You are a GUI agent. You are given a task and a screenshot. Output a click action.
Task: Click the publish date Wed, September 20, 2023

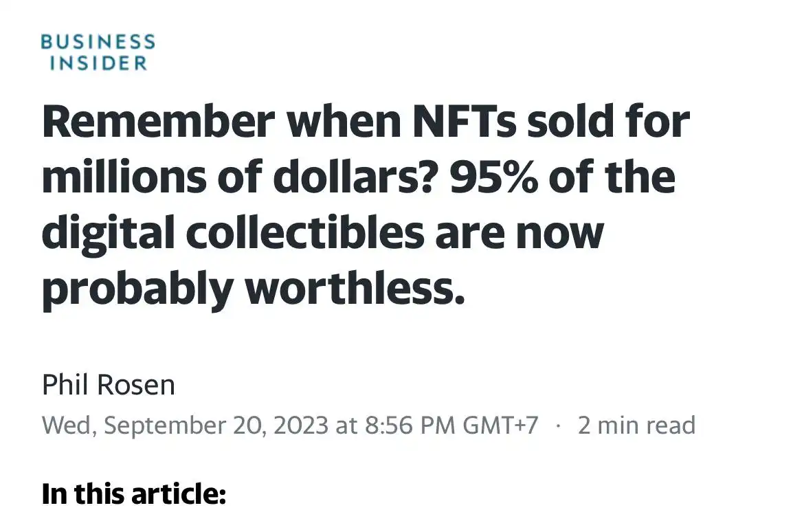tap(185, 425)
